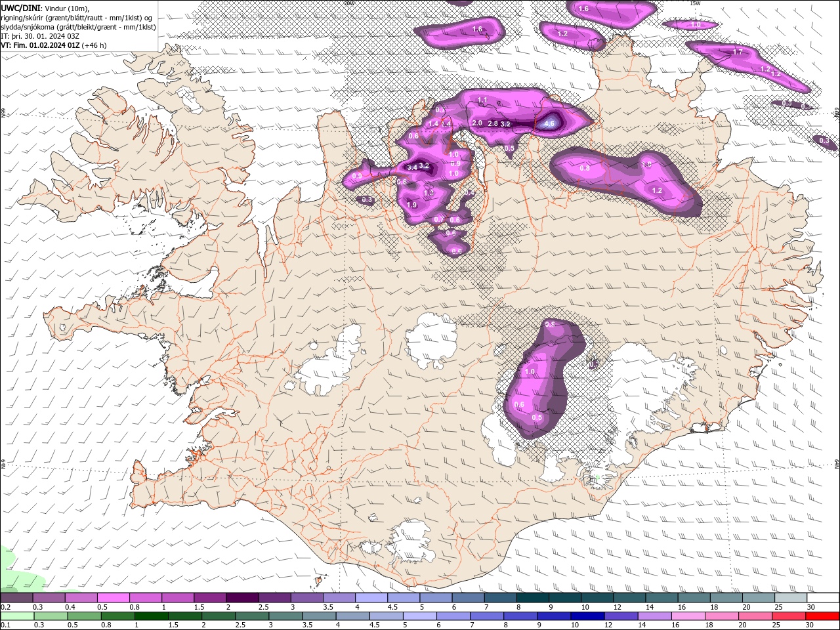
Task: Pick the lower legend swatch between 0.1 and 0.3
Action: 16,616
